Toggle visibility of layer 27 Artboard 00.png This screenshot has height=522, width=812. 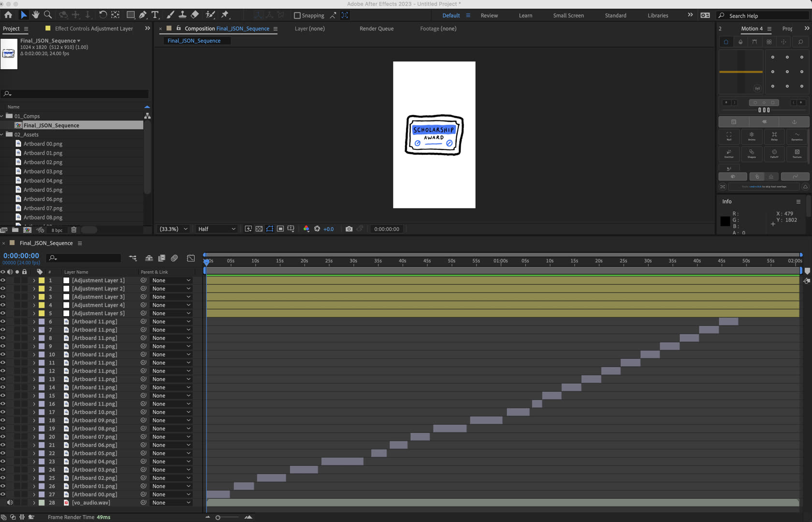tap(3, 494)
